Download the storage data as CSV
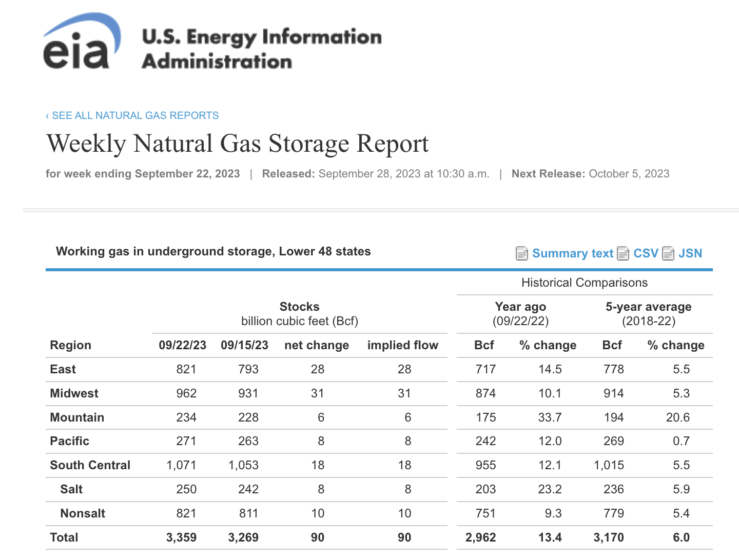 point(646,253)
